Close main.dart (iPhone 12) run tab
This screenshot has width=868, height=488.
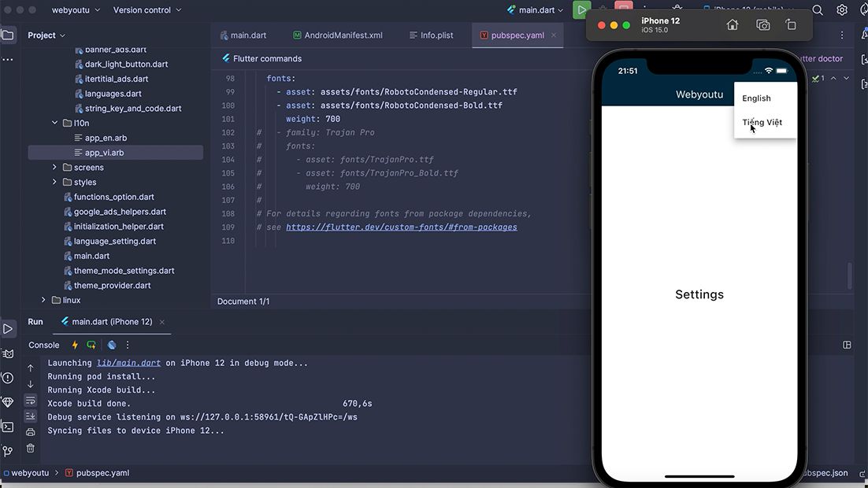161,322
